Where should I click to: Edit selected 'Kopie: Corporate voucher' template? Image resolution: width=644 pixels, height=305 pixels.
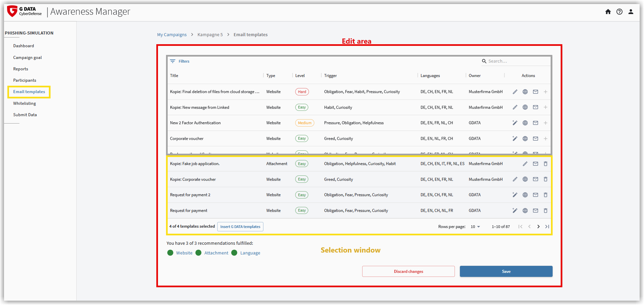pyautogui.click(x=515, y=179)
